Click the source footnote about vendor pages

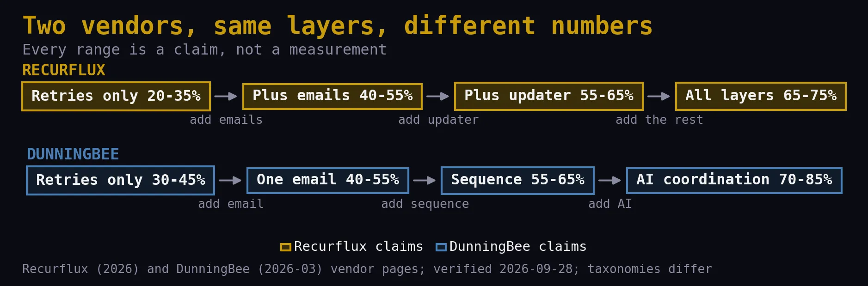[x=367, y=269]
